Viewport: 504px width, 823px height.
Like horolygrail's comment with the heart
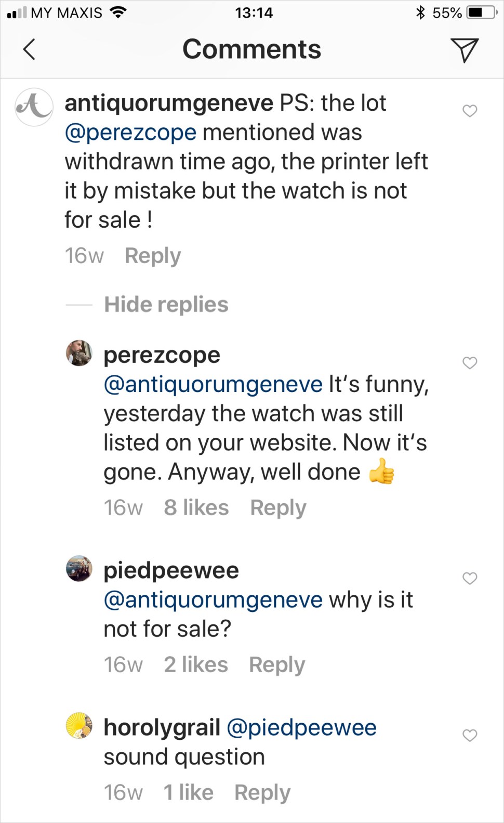(470, 736)
